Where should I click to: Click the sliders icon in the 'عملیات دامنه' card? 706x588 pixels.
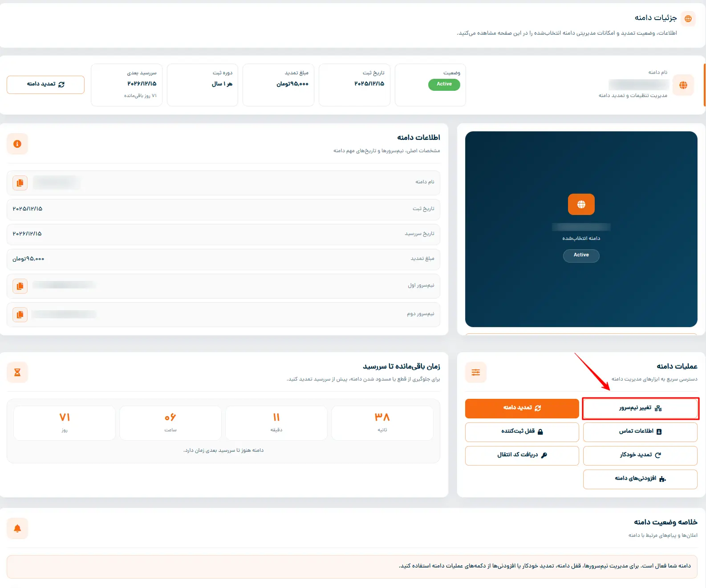pos(476,372)
